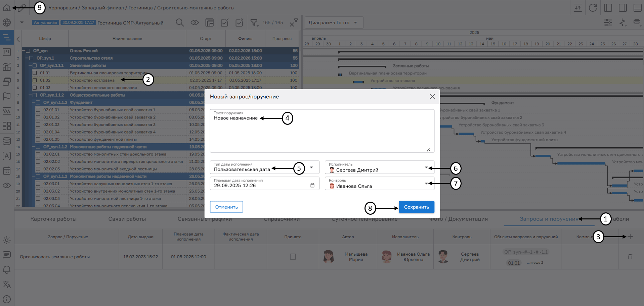Image resolution: width=644 pixels, height=306 pixels.
Task: Open the Связи работы tab
Action: [127, 219]
